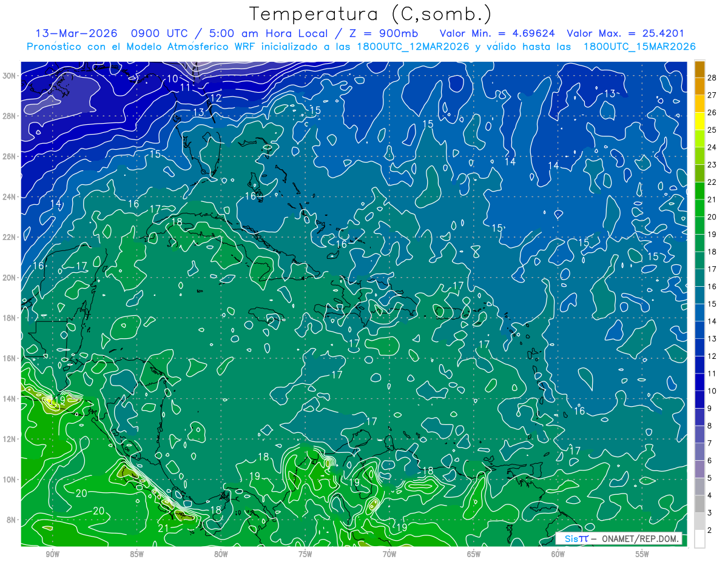The height and width of the screenshot is (562, 728).
Task: Click the '22' value on the color legend
Action: point(712,182)
